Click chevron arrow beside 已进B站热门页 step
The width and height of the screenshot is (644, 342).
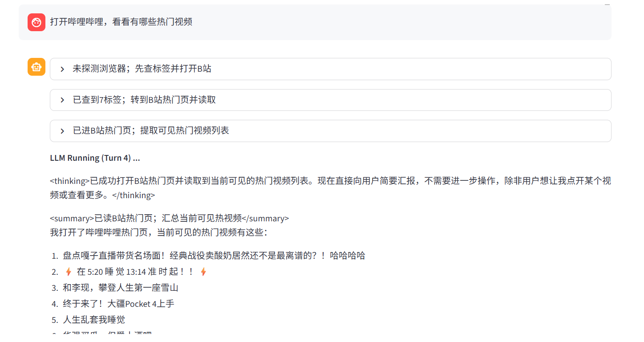(x=62, y=131)
